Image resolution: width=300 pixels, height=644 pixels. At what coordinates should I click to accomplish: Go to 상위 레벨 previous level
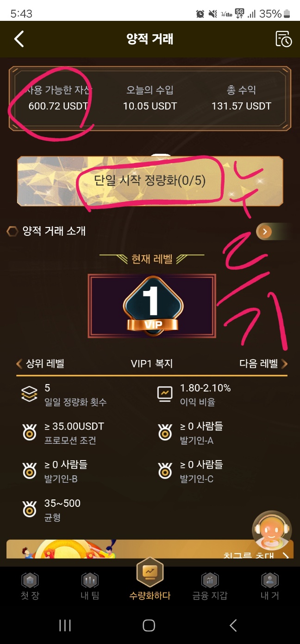tap(40, 364)
